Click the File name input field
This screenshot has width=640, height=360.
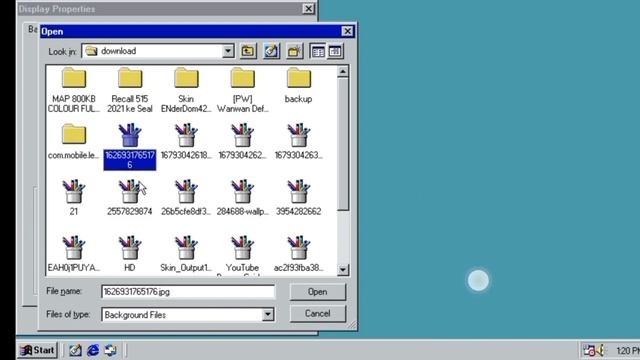point(188,291)
